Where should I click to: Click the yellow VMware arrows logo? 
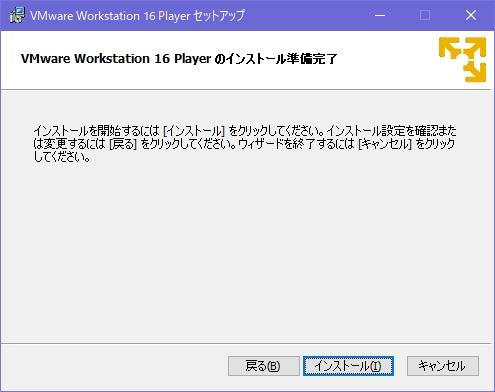pyautogui.click(x=462, y=59)
